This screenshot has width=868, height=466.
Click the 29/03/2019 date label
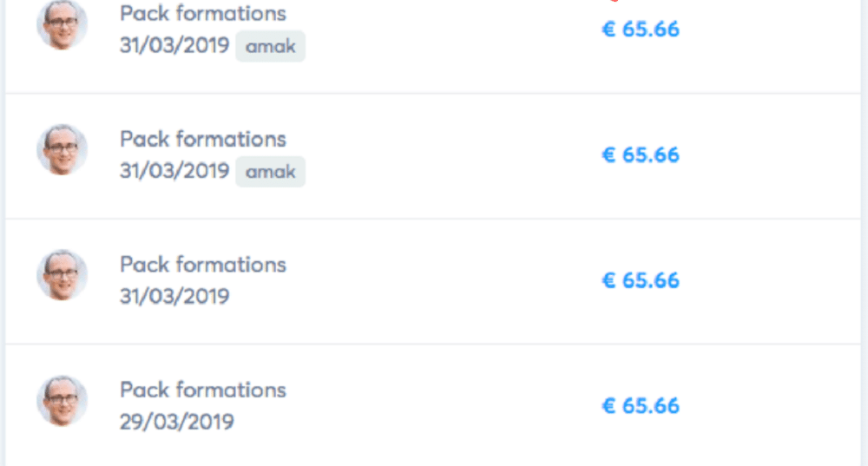176,423
